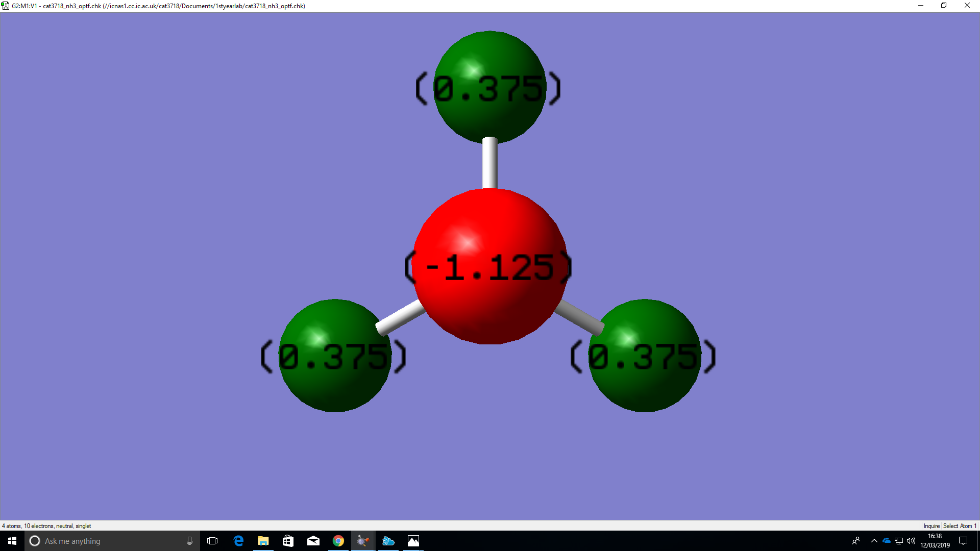The width and height of the screenshot is (980, 551).
Task: Launch Microsoft Edge from the taskbar
Action: [x=238, y=541]
